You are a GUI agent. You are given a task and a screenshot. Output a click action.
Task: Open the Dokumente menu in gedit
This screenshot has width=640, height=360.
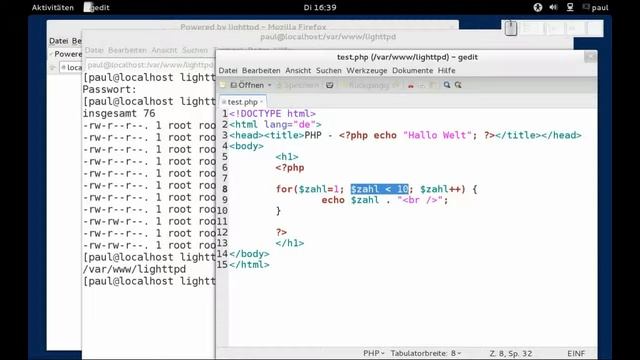[x=412, y=70]
